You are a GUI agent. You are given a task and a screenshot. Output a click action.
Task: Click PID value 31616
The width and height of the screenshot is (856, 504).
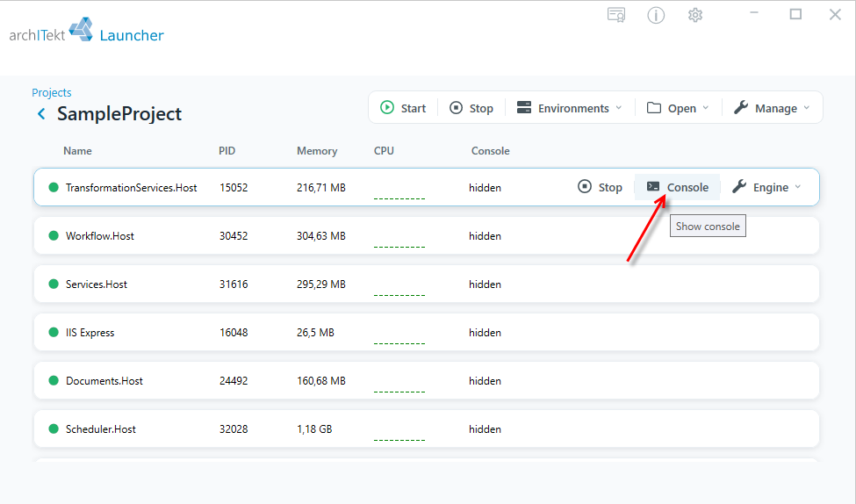pos(234,284)
